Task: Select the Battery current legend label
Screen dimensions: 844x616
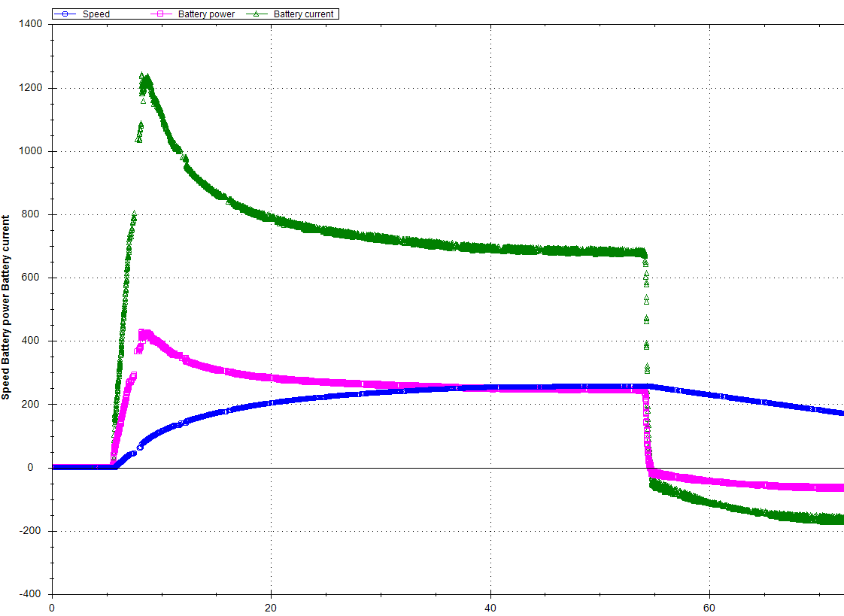Action: pyautogui.click(x=303, y=14)
